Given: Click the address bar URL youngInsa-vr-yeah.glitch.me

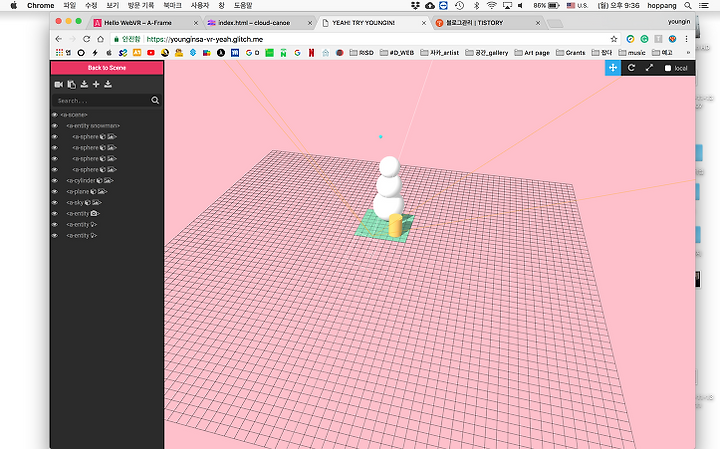Looking at the screenshot, I should pyautogui.click(x=205, y=39).
